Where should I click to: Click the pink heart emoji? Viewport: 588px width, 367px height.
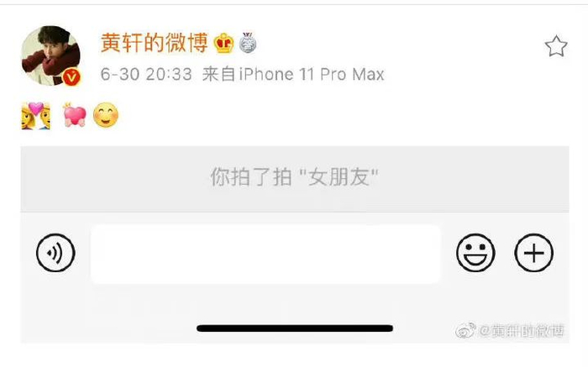[75, 115]
